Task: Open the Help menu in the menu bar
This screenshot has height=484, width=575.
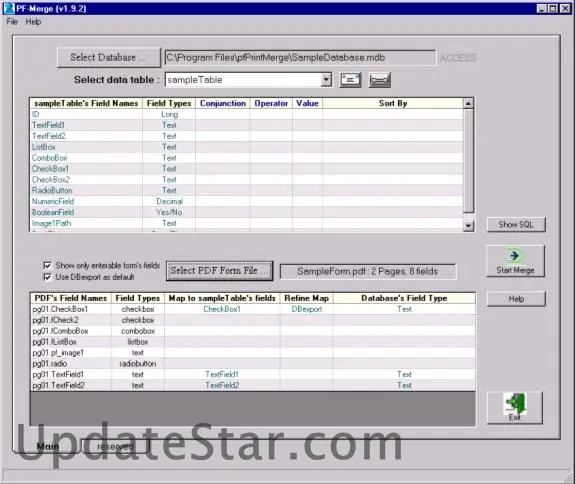Action: click(x=33, y=22)
